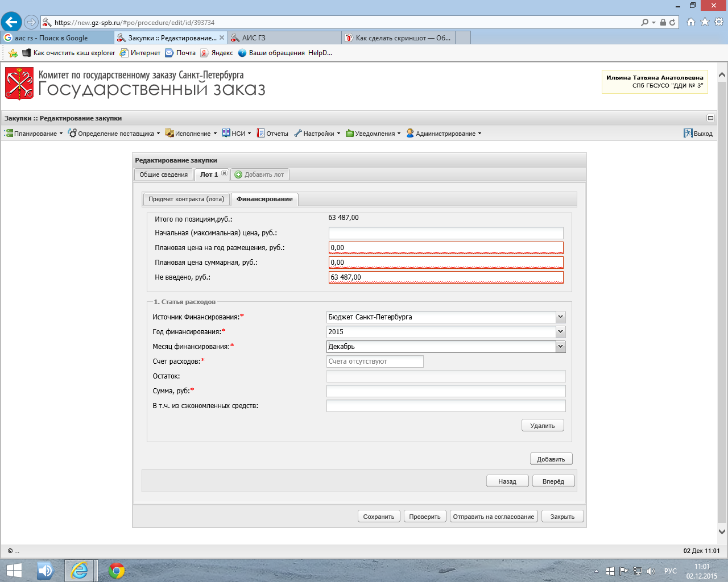Switch to the Общие сведения tab
Screen dimensions: 728x582
[164, 174]
